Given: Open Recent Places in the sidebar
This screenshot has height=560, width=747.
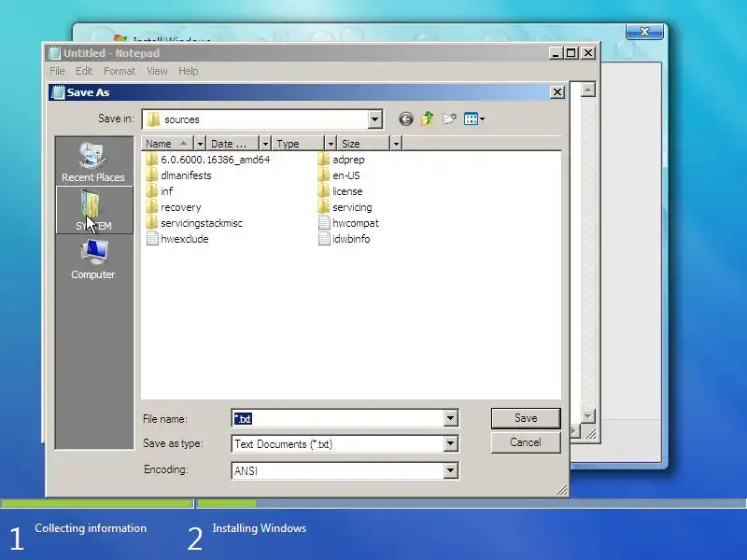Looking at the screenshot, I should pos(93,162).
